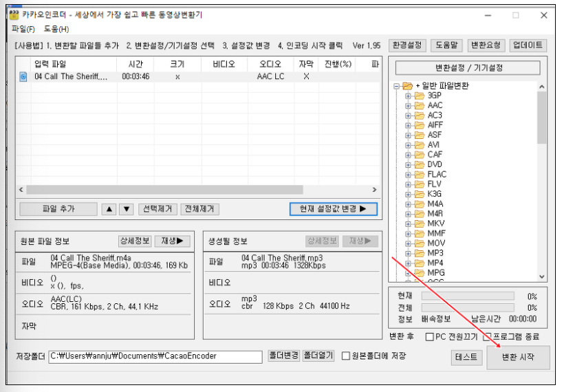Click the 입력 파일 column header
The image size is (564, 392).
click(x=74, y=64)
